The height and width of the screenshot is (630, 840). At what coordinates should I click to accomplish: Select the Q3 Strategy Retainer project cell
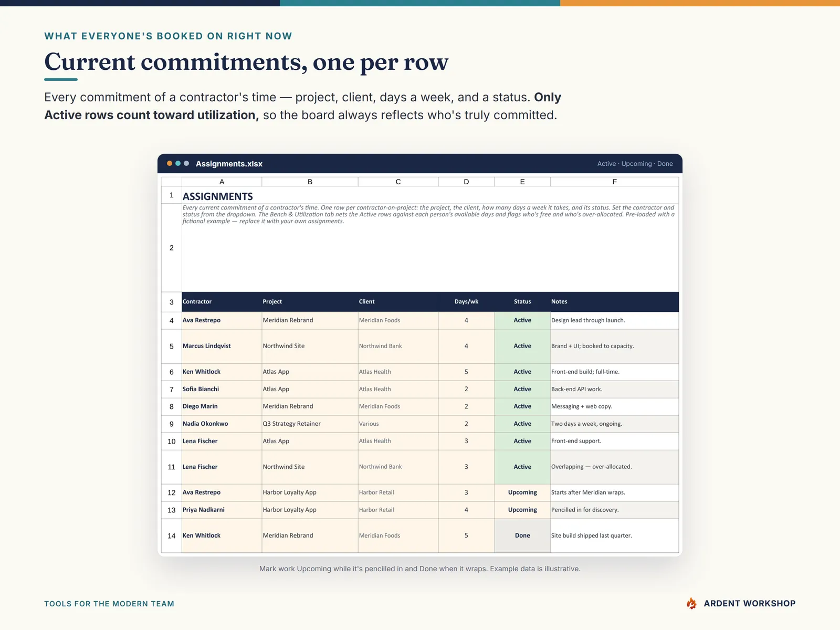(310, 424)
